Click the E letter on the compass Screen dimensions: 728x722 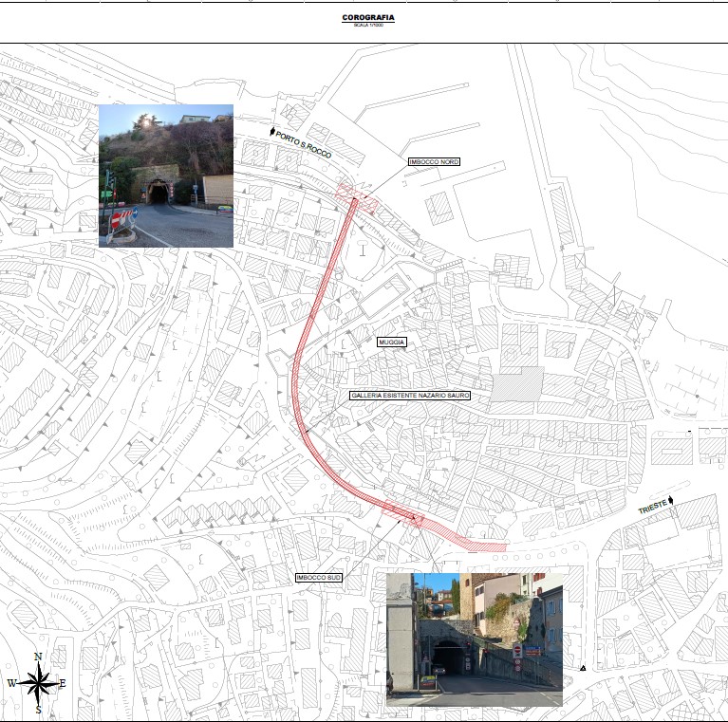[x=63, y=683]
